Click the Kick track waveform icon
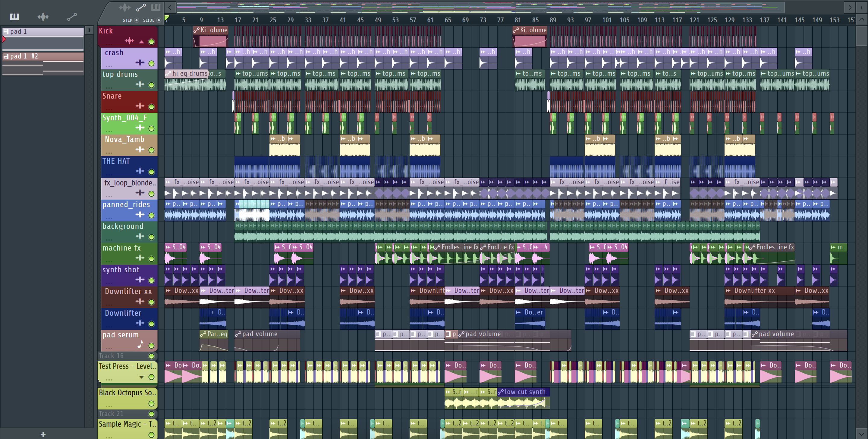 tap(129, 41)
